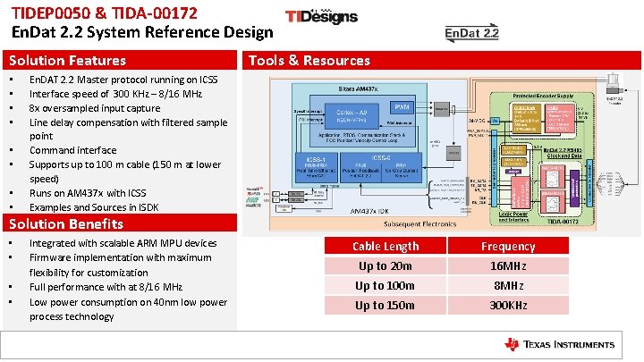Click the "Solution Features" header
The height and width of the screenshot is (362, 644).
click(x=120, y=61)
